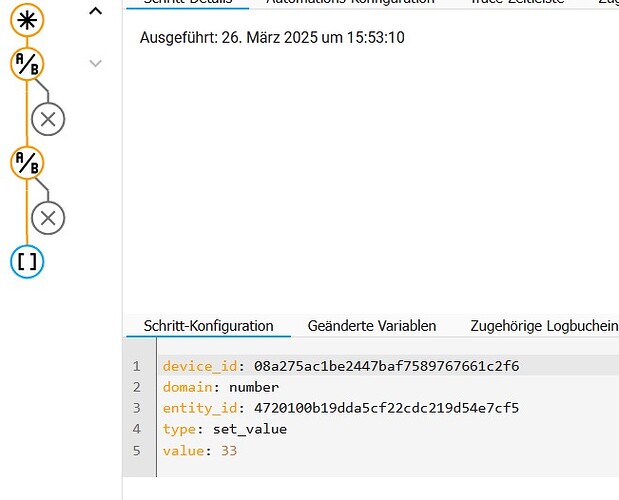Viewport: 619px width, 500px height.
Task: Click the entity_id line in YAML
Action: tap(341, 408)
